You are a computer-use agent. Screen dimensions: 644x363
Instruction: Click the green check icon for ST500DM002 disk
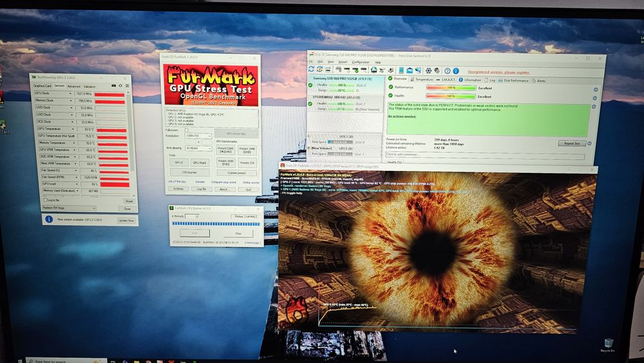tap(310, 104)
